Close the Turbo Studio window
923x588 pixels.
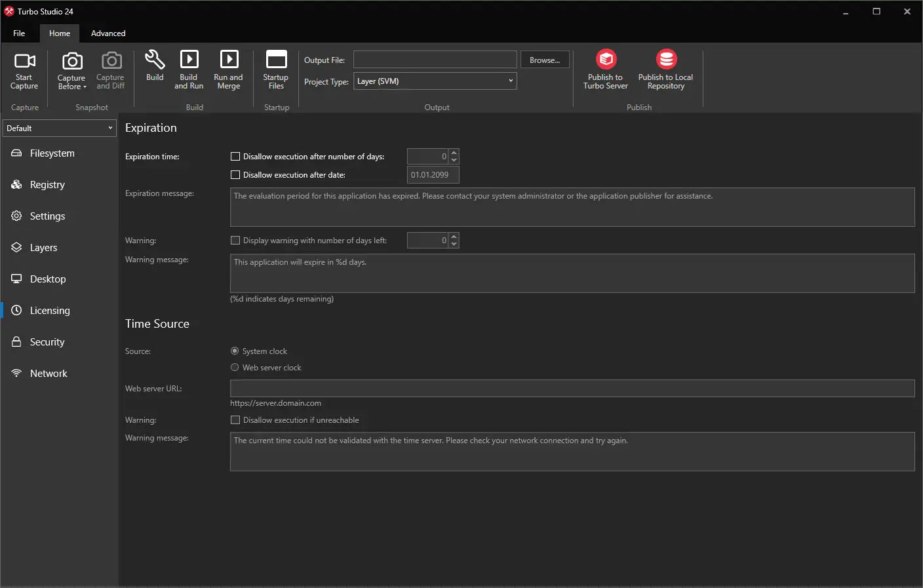point(907,12)
